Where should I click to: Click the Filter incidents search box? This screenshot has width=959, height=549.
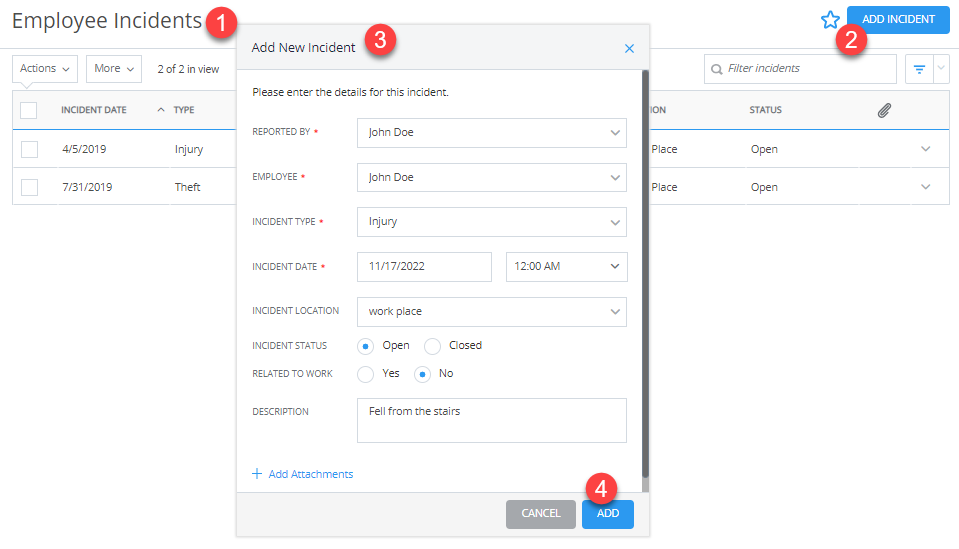(800, 69)
